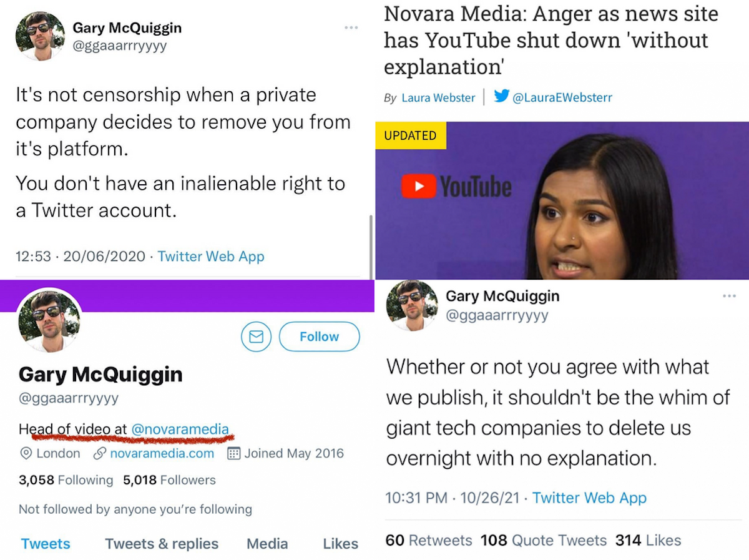Click Gary McQuiggin's large profile avatar
Screen dimensions: 749x560
tap(49, 319)
